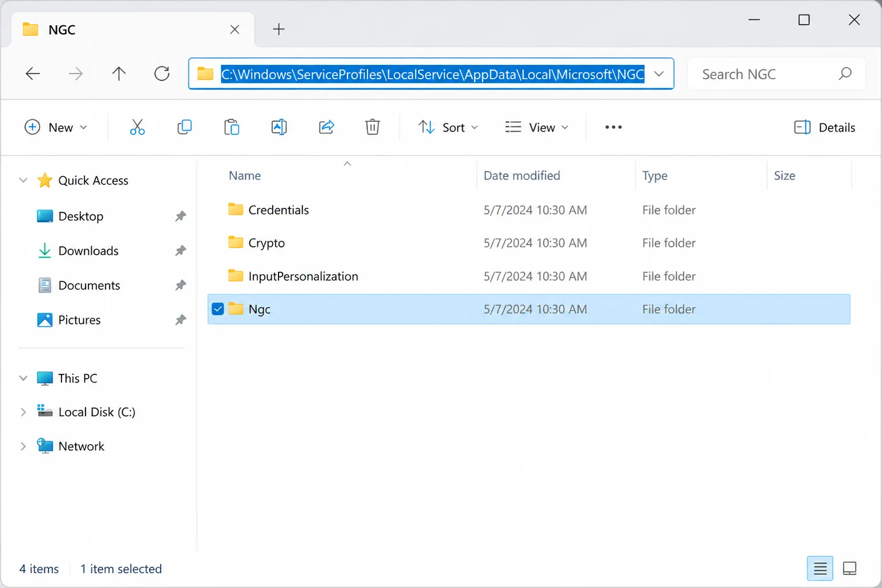Toggle the Details pane
Screen dimensions: 882x588
click(x=825, y=127)
